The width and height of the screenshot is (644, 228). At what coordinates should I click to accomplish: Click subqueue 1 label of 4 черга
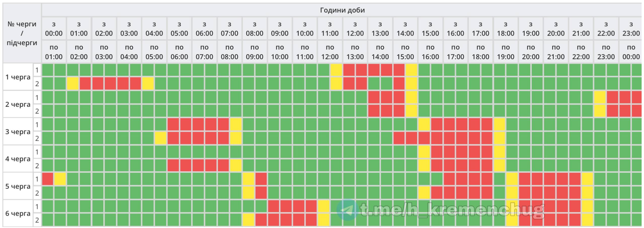tap(37, 152)
